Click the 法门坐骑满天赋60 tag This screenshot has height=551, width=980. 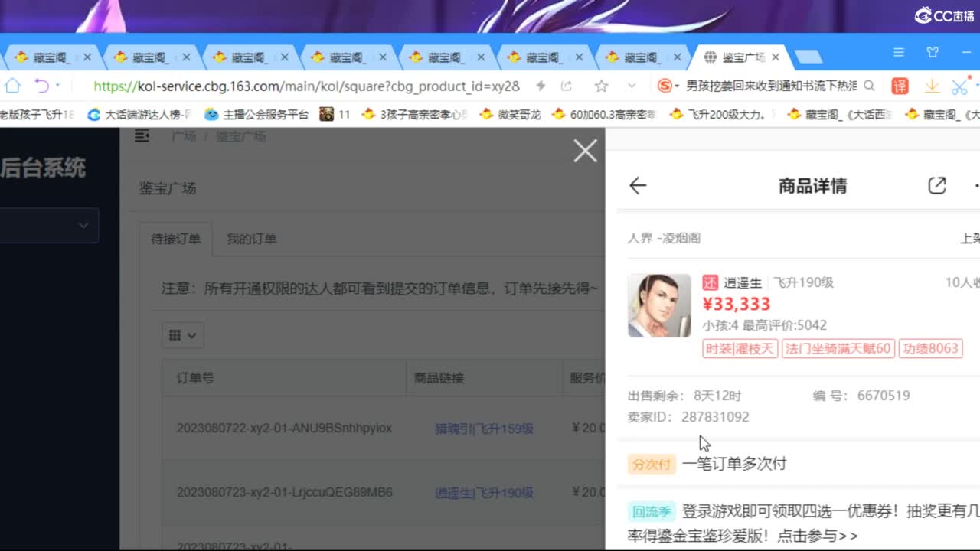tap(838, 349)
